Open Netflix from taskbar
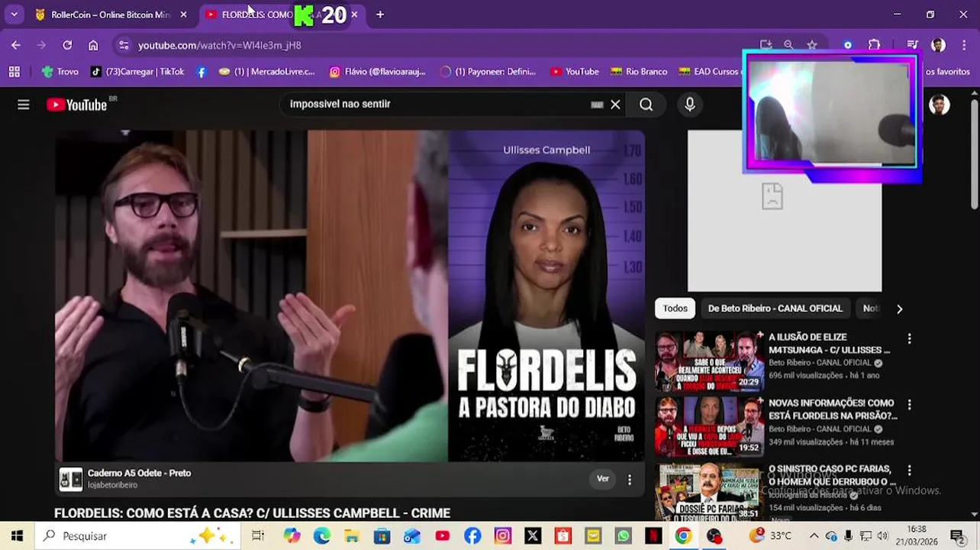 (x=653, y=535)
